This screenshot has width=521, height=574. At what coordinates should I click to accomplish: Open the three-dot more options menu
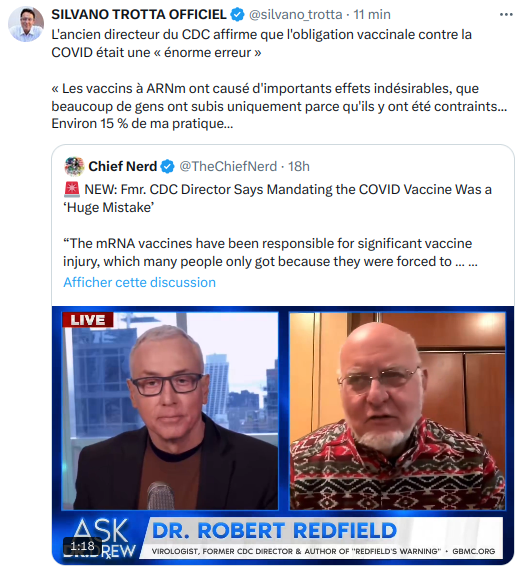506,15
